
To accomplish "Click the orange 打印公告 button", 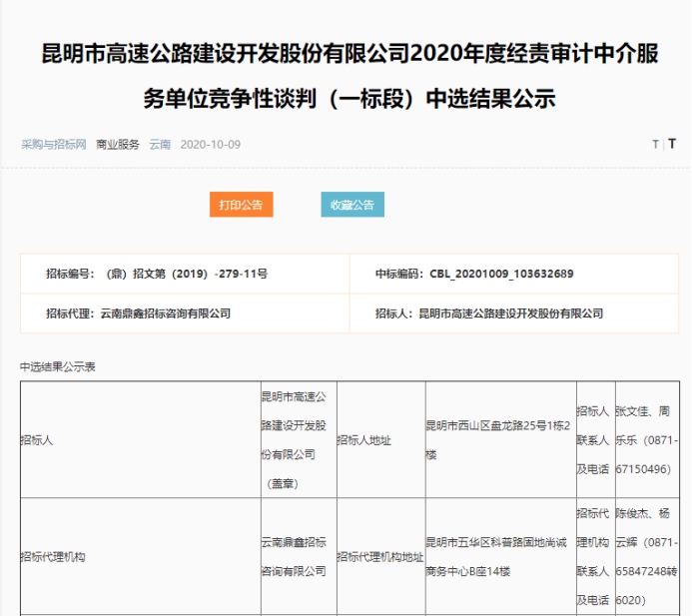I will (241, 205).
